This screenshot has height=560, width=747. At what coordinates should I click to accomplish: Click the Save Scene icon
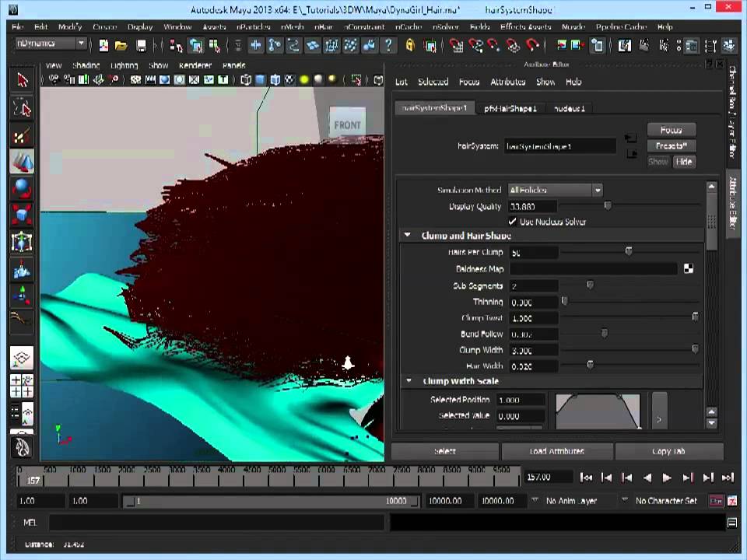point(141,46)
